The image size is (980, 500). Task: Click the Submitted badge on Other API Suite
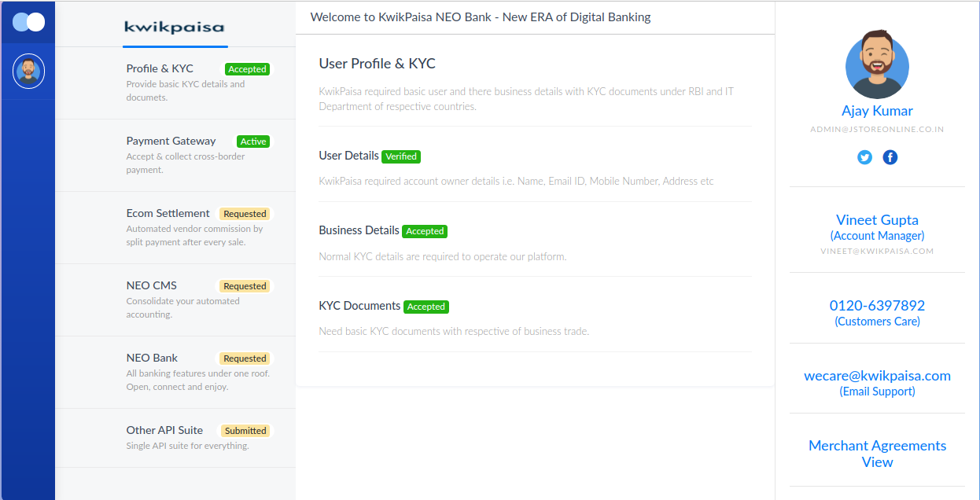245,431
